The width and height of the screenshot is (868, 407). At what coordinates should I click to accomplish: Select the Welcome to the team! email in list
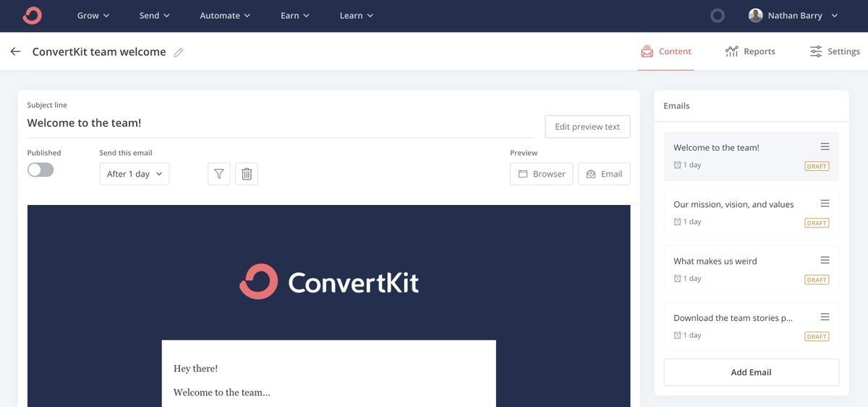pos(752,156)
